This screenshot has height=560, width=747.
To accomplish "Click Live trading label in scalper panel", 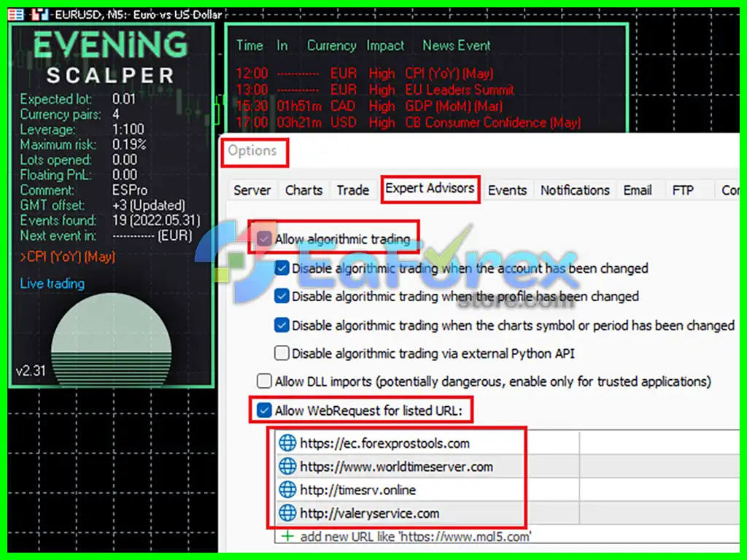I will [53, 284].
